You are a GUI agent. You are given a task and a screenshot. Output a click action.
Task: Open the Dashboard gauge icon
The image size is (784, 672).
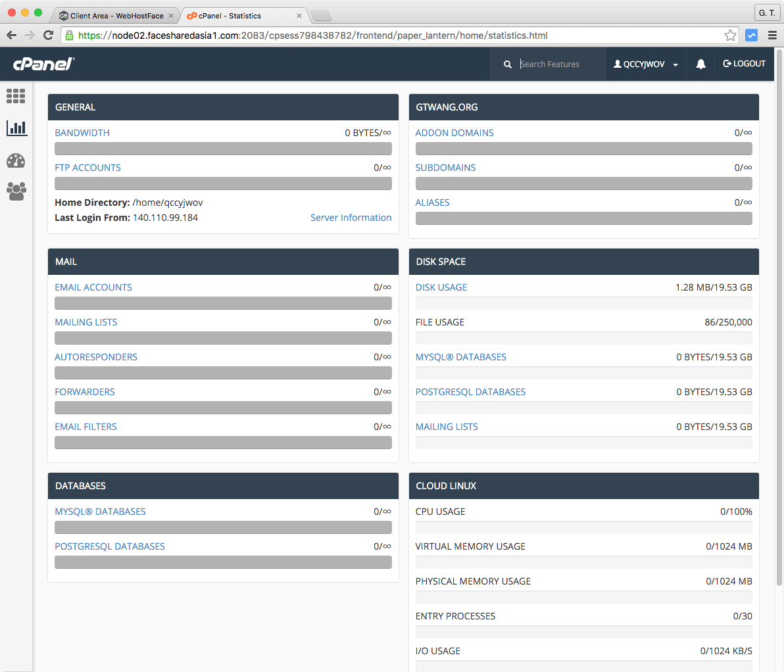(x=16, y=160)
